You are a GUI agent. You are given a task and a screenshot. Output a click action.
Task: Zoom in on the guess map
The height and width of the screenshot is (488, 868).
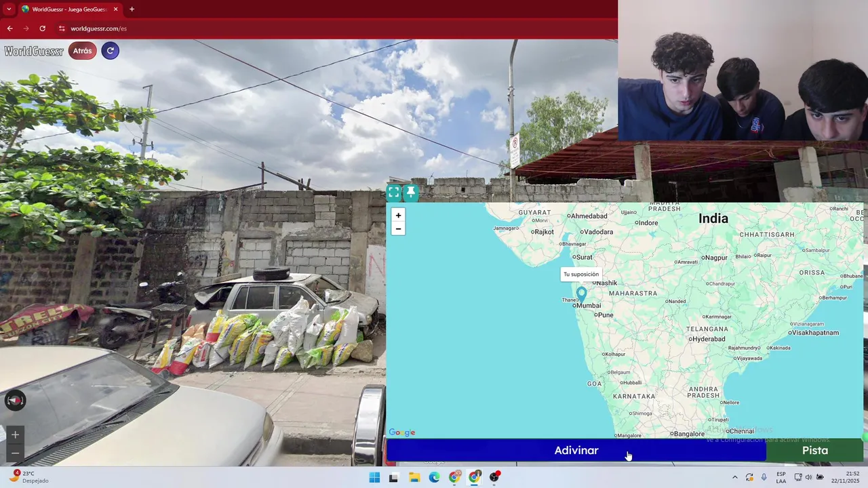(x=398, y=215)
